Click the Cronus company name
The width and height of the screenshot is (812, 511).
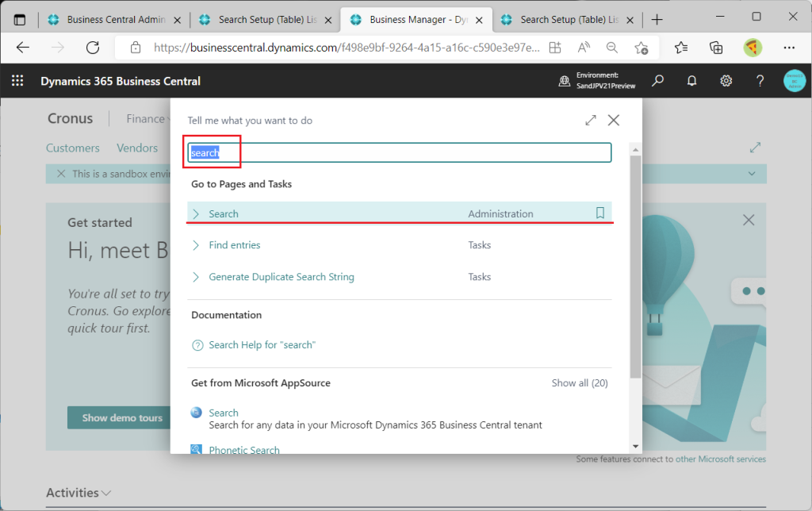click(x=70, y=119)
